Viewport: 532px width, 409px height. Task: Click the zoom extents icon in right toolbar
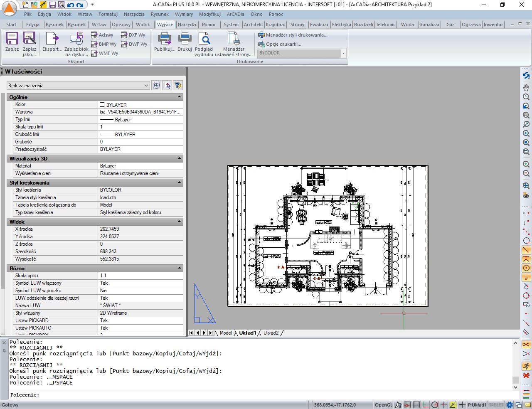point(526,186)
